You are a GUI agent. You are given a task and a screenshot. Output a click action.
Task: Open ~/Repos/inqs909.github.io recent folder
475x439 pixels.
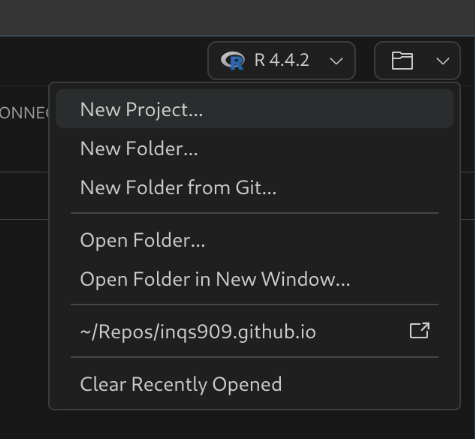tap(255, 331)
